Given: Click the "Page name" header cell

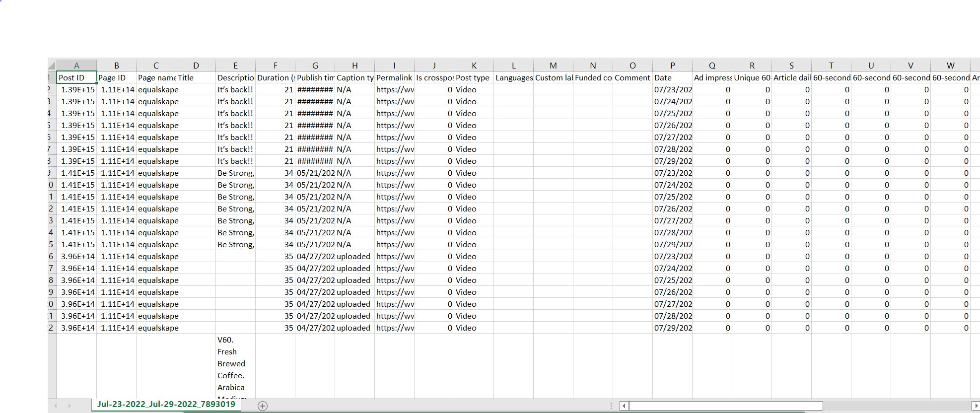Looking at the screenshot, I should pyautogui.click(x=156, y=77).
